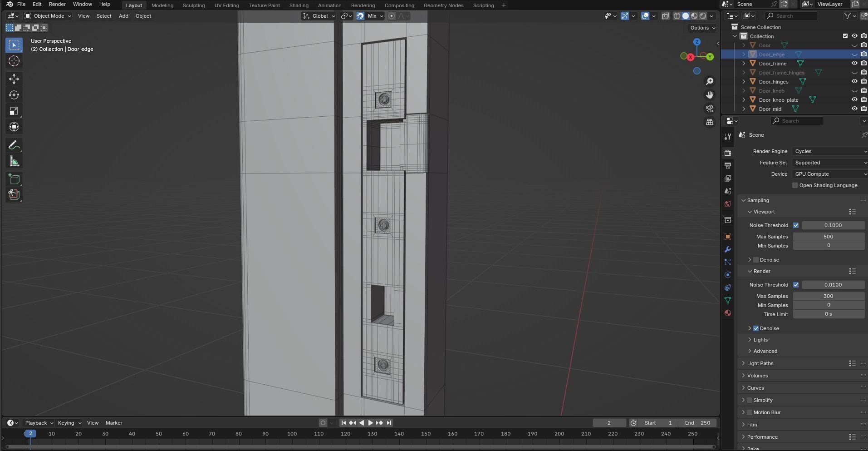Activate the Move tool
This screenshot has width=868, height=451.
pyautogui.click(x=14, y=79)
